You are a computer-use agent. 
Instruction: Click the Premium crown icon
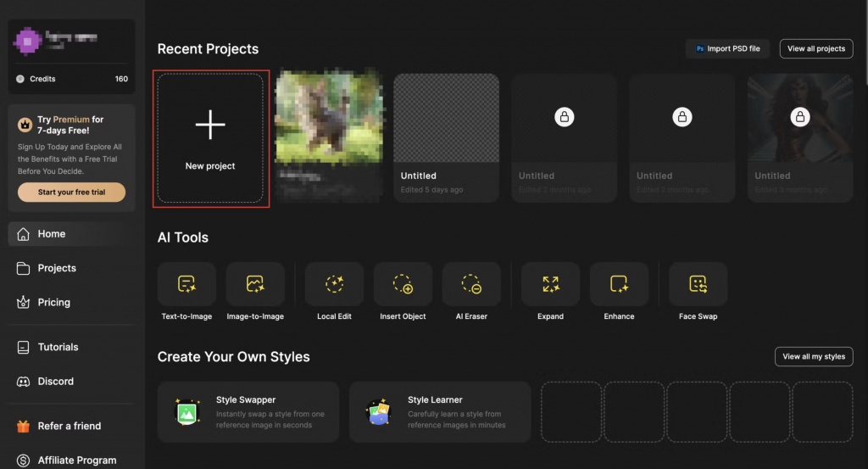(x=25, y=125)
